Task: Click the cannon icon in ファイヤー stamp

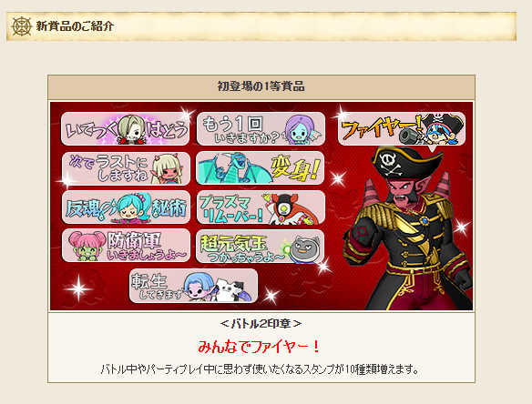Action: (x=409, y=136)
